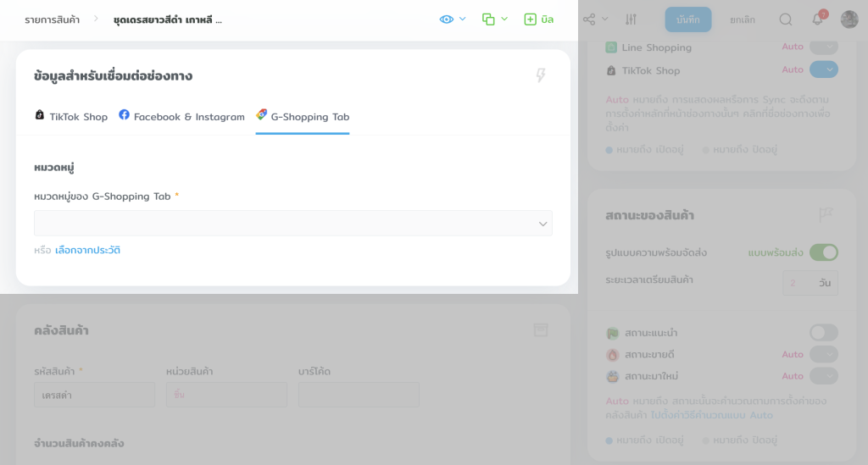Expand the chevron next to eye icon
868x465 pixels.
(463, 19)
